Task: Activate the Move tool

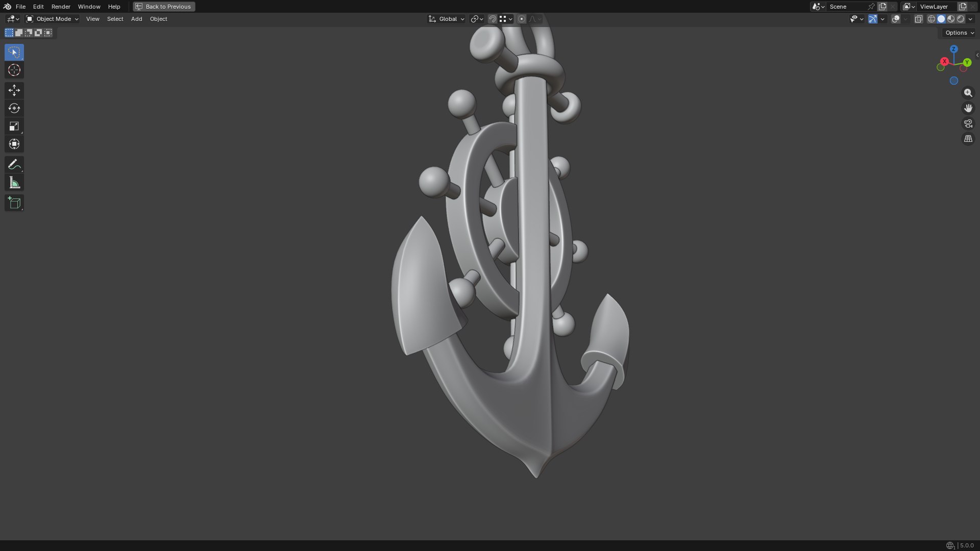Action: (14, 90)
